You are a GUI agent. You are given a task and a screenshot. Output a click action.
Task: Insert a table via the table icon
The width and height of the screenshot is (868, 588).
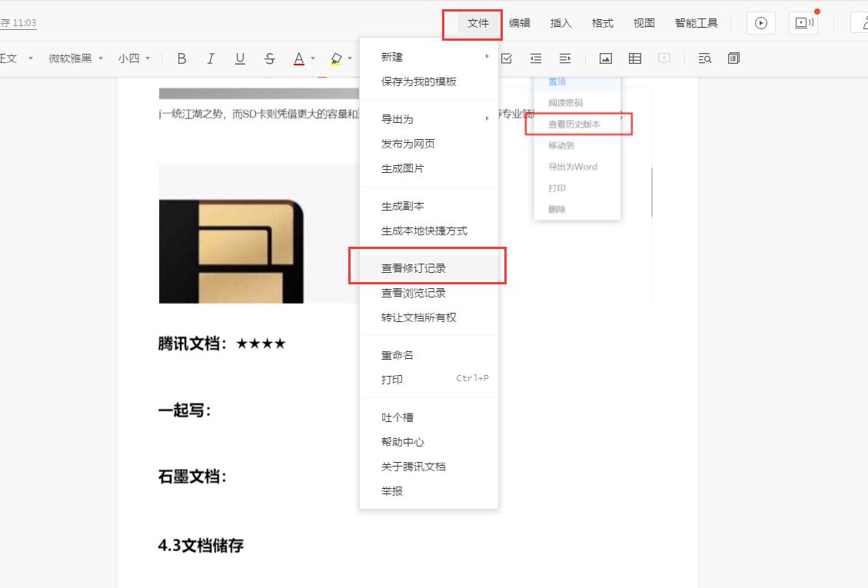pos(634,58)
